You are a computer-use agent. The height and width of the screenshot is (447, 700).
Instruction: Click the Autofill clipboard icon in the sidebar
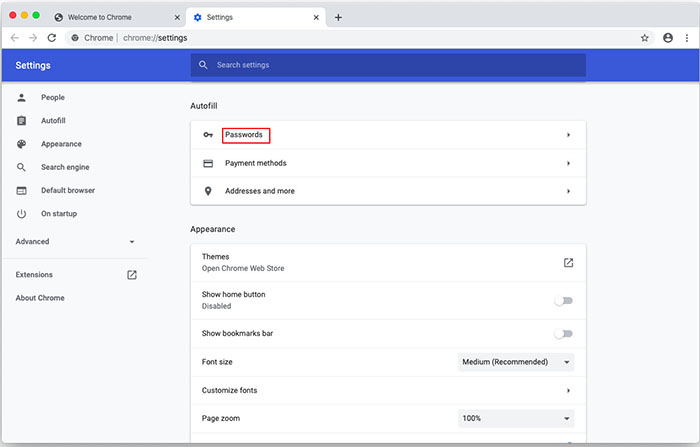pyautogui.click(x=21, y=121)
